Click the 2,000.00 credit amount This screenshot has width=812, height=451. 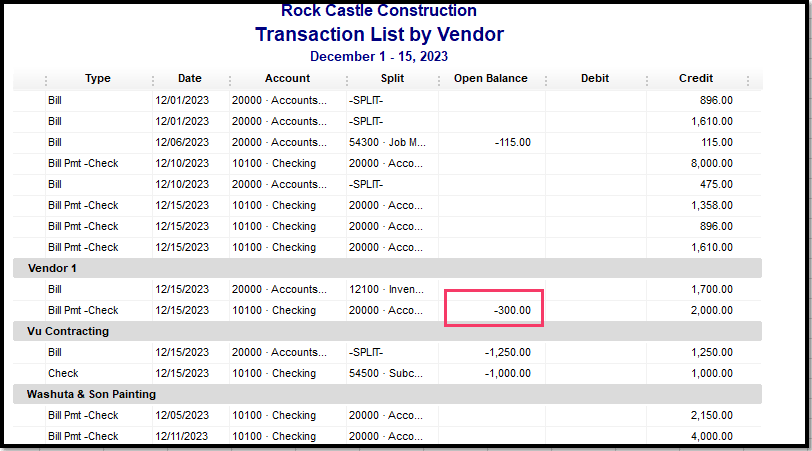click(712, 310)
